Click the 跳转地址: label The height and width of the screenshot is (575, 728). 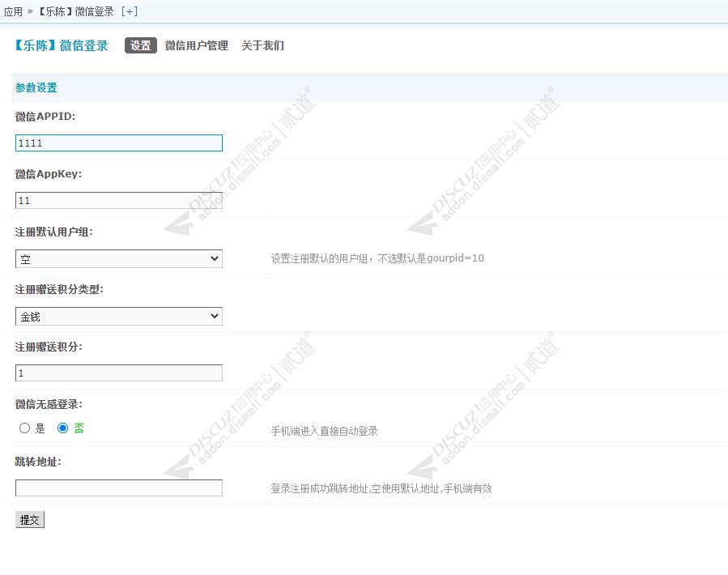pos(38,462)
